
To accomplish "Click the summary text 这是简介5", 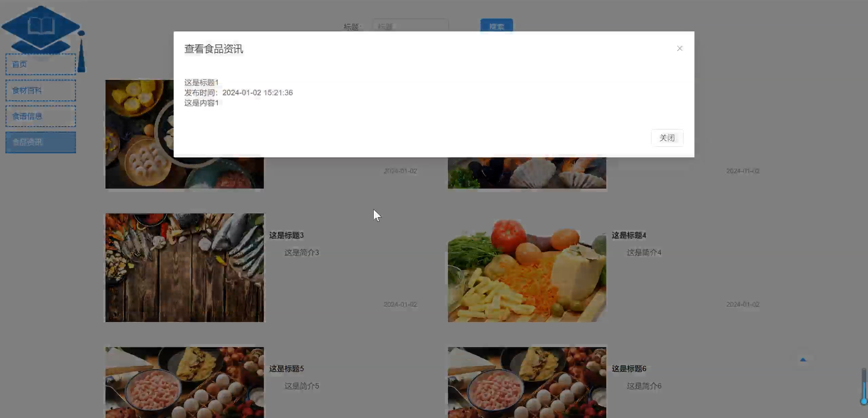I will point(302,386).
